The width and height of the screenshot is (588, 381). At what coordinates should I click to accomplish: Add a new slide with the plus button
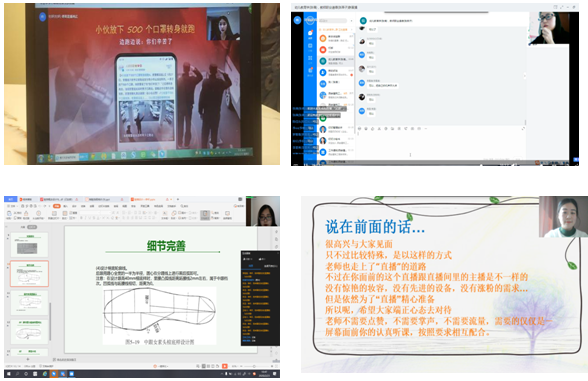28,360
